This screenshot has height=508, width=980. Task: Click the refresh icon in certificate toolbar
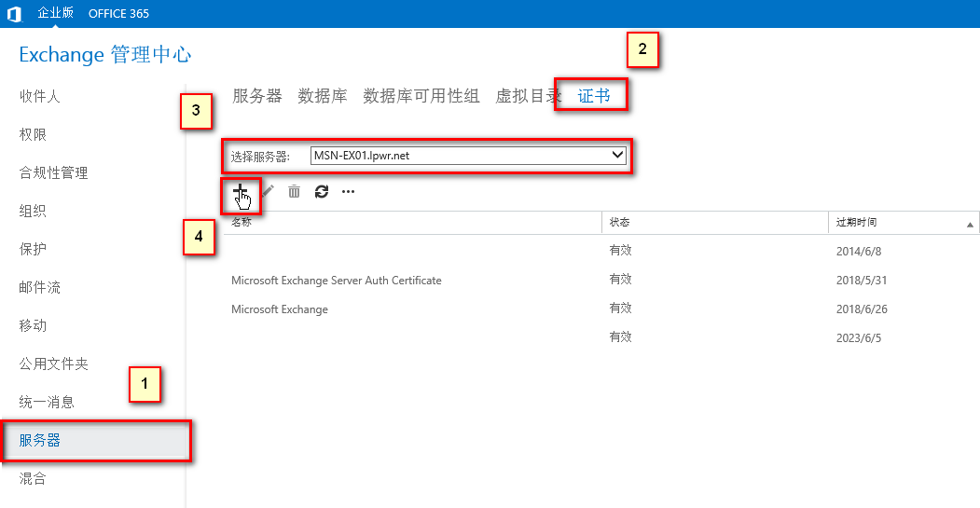[x=322, y=192]
